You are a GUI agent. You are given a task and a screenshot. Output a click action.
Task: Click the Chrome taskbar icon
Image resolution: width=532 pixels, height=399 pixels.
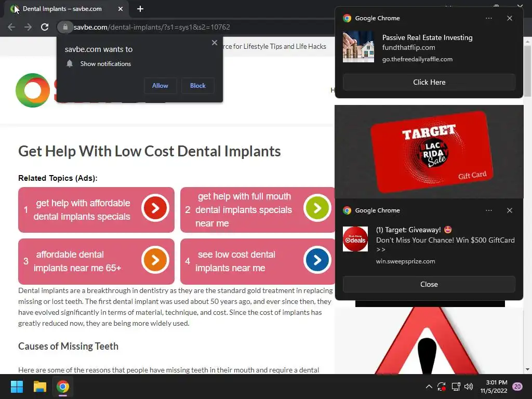click(63, 387)
